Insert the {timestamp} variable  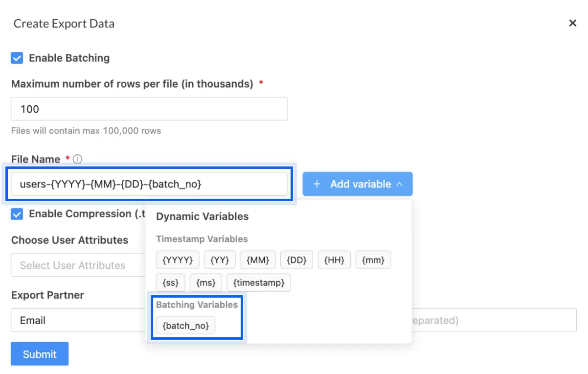point(259,282)
